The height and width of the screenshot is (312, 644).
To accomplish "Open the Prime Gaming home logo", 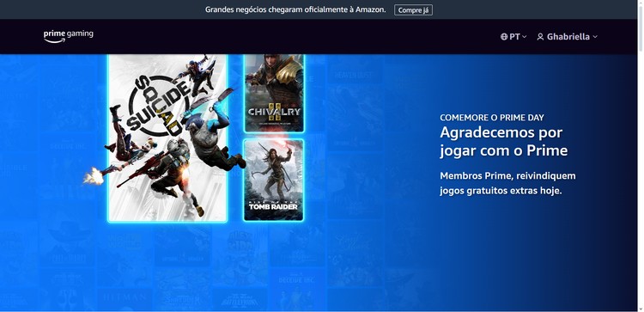I will (x=69, y=36).
